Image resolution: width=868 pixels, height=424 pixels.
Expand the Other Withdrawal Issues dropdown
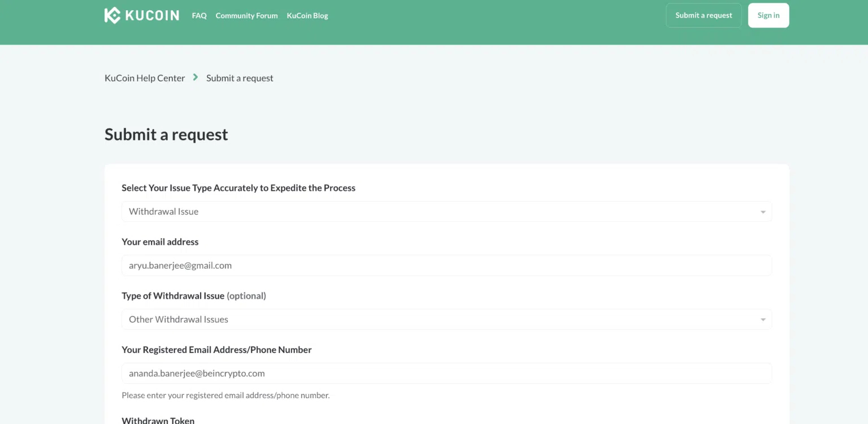[446, 320]
